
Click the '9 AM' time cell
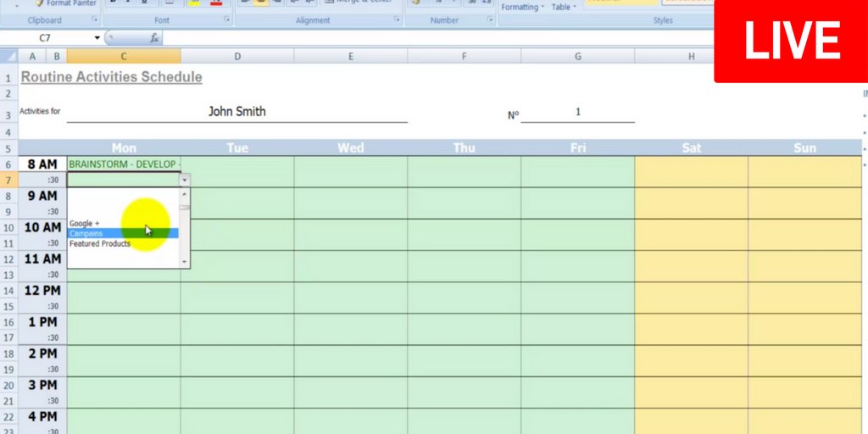[x=42, y=196]
